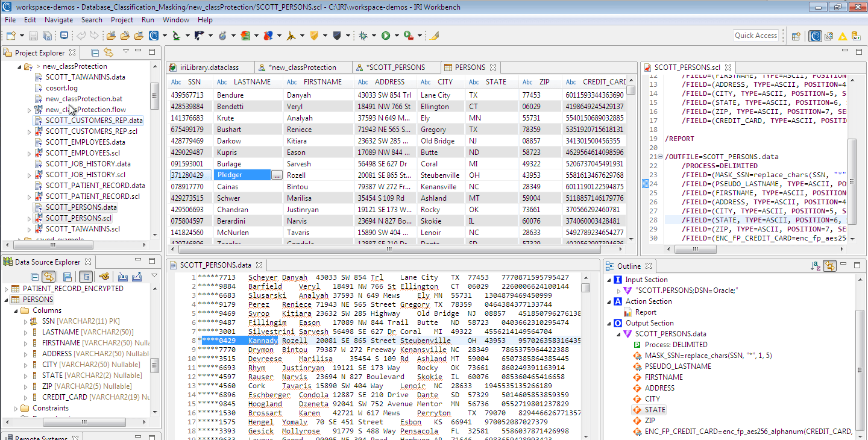
Task: Click the new connection profile icon in Data Source Explorer
Action: pos(104,275)
